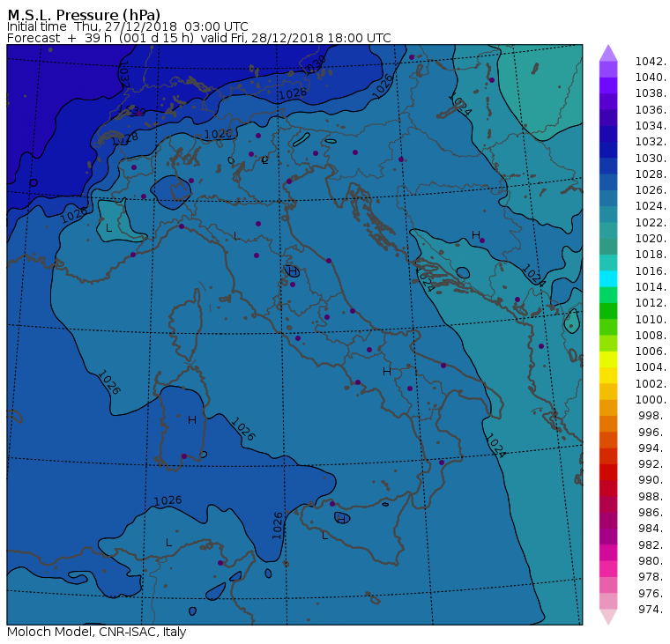
Task: Click the 1018. legend value
Action: tap(651, 254)
